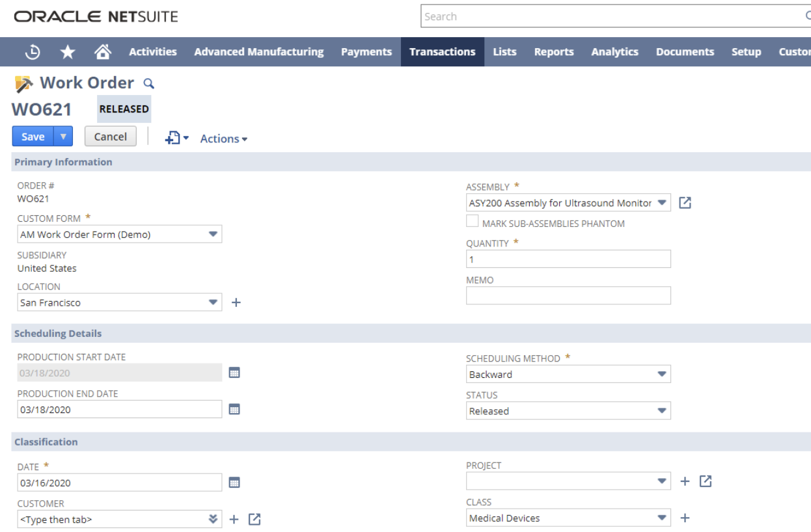Click the Oracle NetSuite logo

(96, 16)
